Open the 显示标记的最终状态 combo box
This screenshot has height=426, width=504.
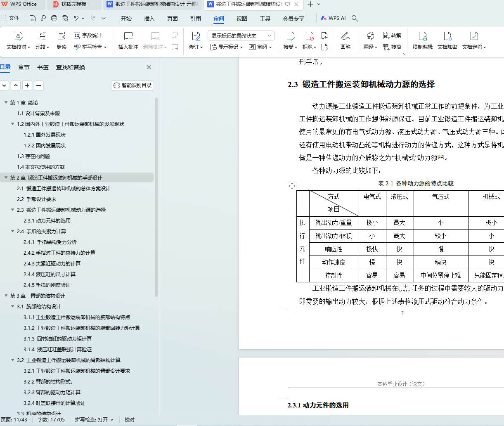pyautogui.click(x=241, y=35)
